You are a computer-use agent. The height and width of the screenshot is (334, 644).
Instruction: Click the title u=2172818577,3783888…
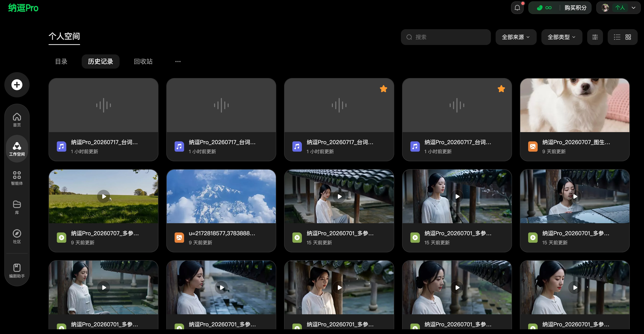222,233
